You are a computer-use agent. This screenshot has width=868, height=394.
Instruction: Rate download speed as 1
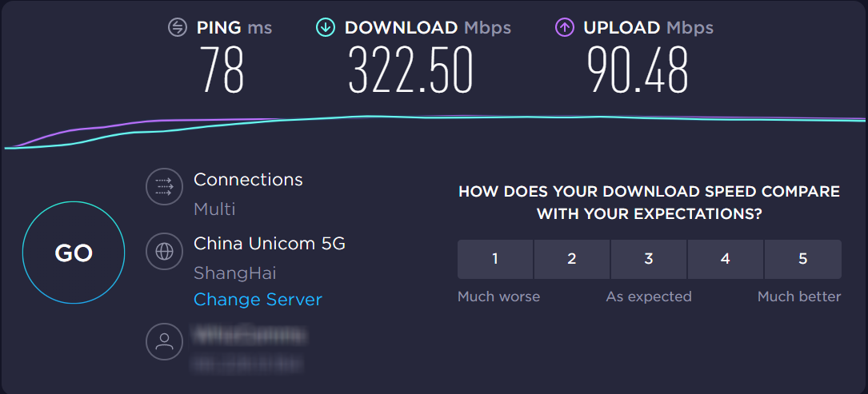tap(495, 259)
